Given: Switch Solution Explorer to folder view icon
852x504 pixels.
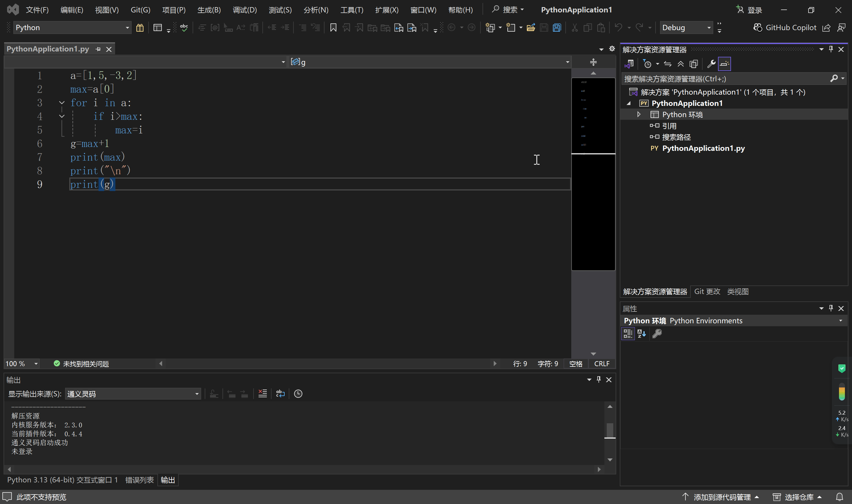Looking at the screenshot, I should [x=629, y=64].
